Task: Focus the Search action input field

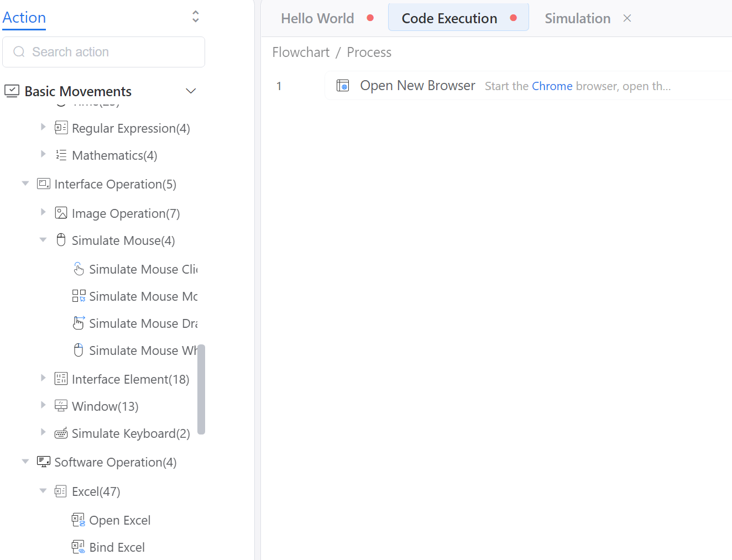Action: 103,52
